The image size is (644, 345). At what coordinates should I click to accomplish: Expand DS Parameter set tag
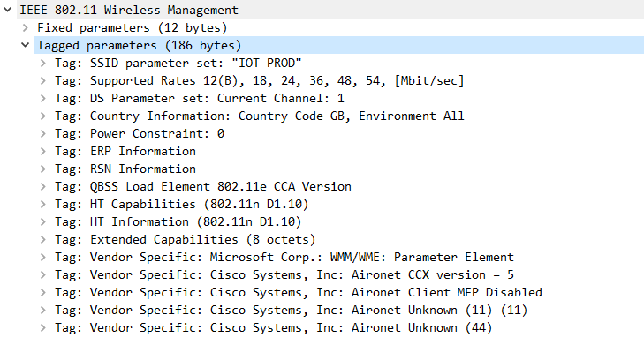tap(42, 98)
